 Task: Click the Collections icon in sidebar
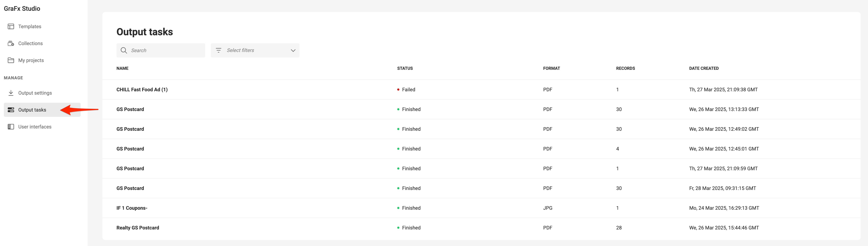point(11,43)
